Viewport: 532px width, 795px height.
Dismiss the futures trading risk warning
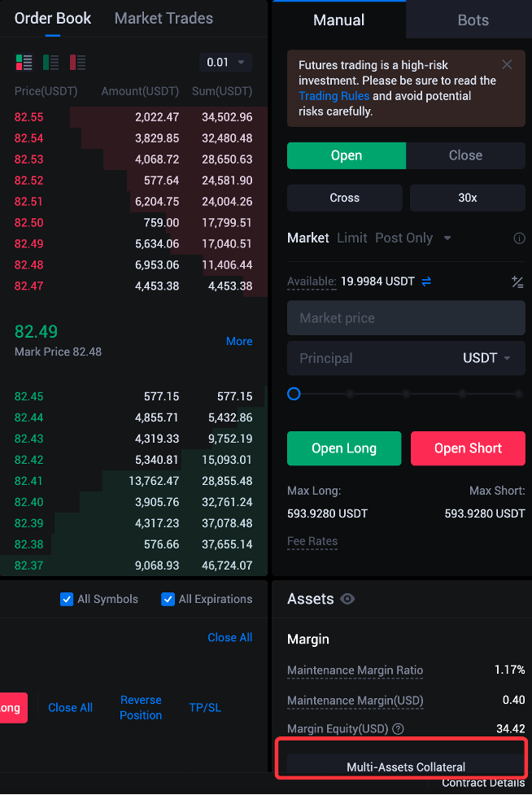507,65
